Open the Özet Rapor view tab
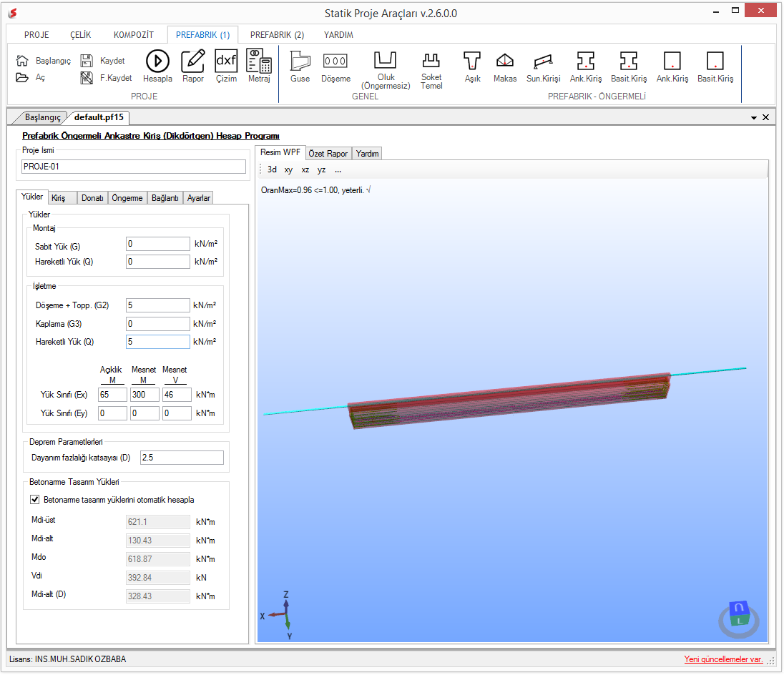The image size is (784, 675). point(328,154)
